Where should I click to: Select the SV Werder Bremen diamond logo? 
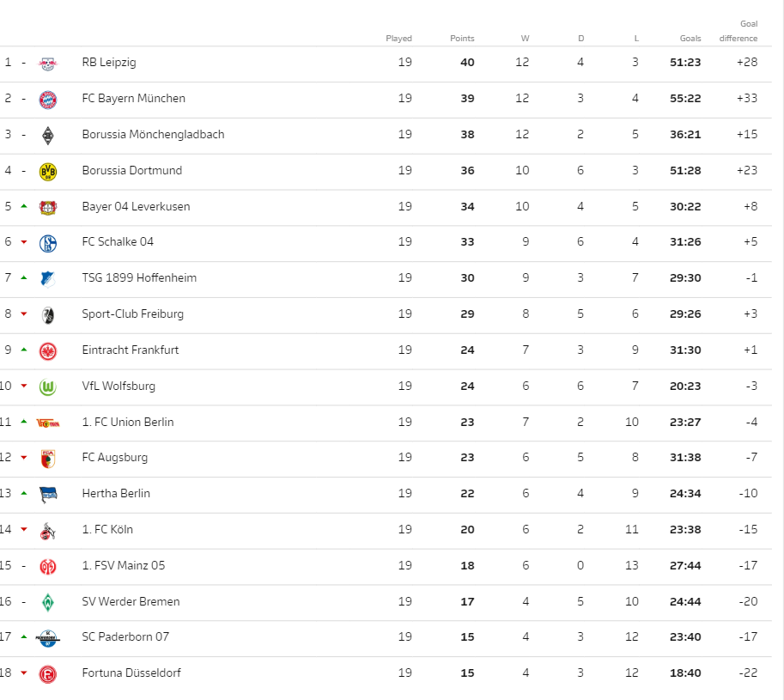(x=48, y=602)
